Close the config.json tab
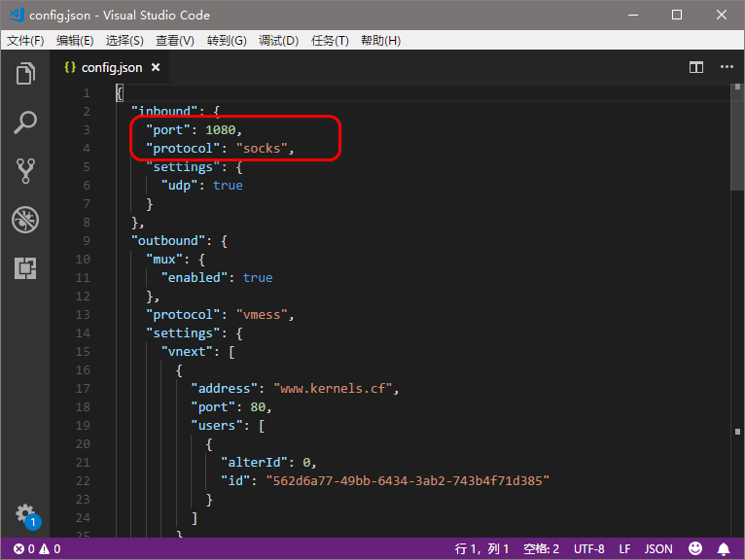 [x=156, y=67]
